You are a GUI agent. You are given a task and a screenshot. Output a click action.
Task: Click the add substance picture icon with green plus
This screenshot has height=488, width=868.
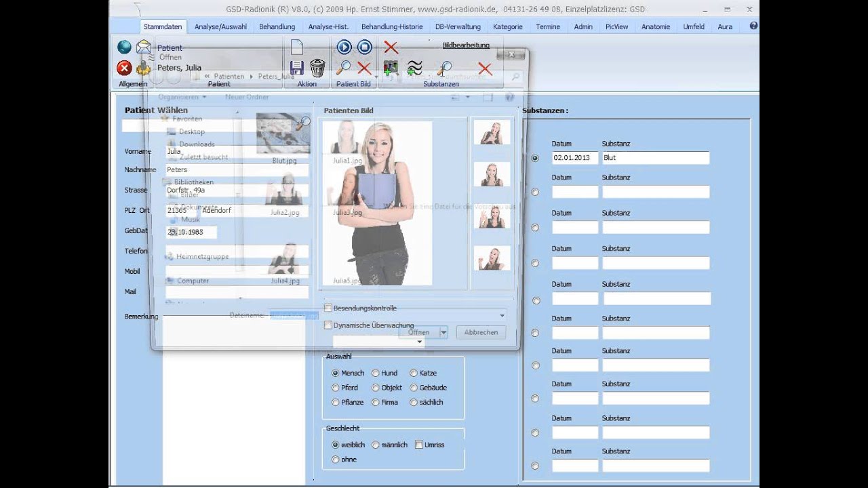[391, 68]
